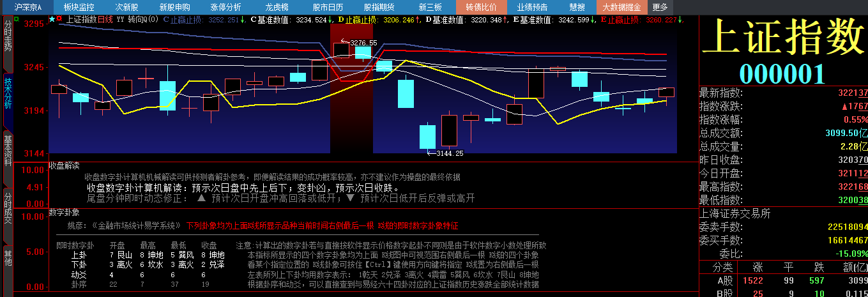The image size is (868, 297).
Task: Switch to the 股指期货 tab
Action: click(379, 7)
